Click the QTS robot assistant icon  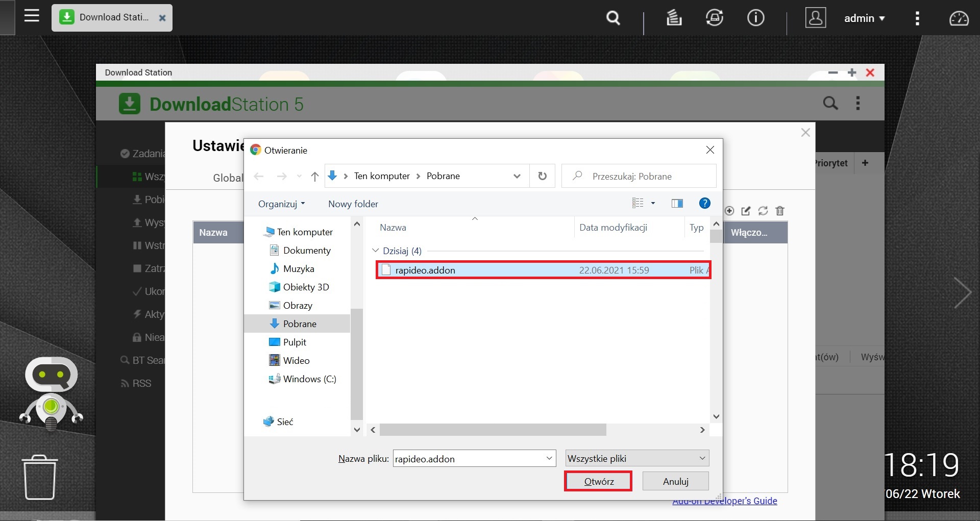pyautogui.click(x=51, y=393)
